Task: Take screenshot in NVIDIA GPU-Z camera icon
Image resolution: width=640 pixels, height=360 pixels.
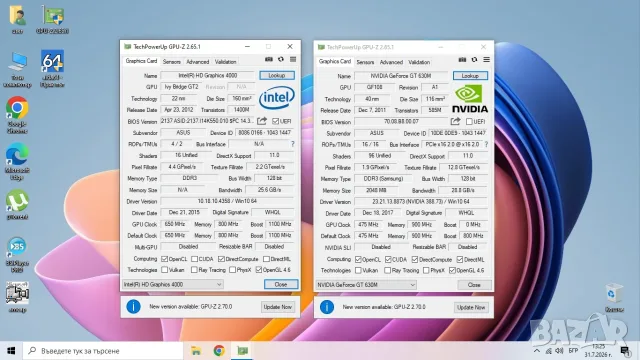Action: [462, 60]
